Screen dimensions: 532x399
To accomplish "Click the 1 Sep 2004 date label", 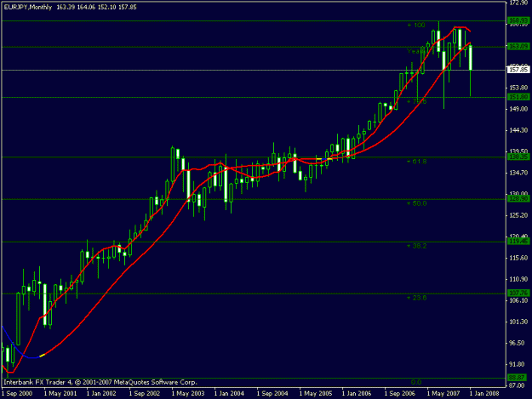I will click(272, 394).
